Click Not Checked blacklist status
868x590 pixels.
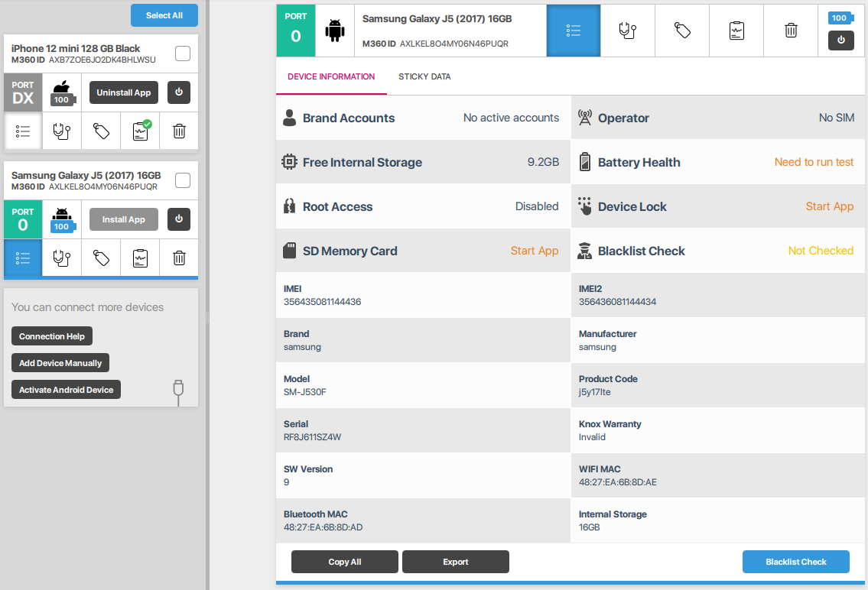point(821,251)
